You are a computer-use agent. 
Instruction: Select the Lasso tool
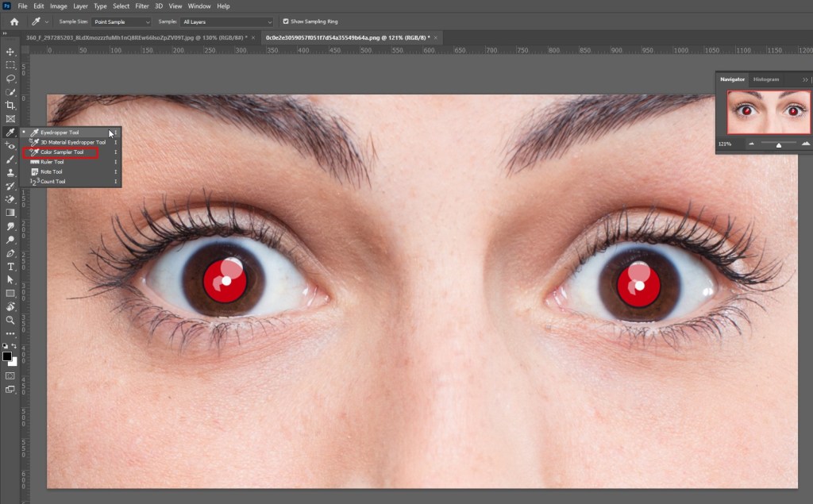(10, 79)
